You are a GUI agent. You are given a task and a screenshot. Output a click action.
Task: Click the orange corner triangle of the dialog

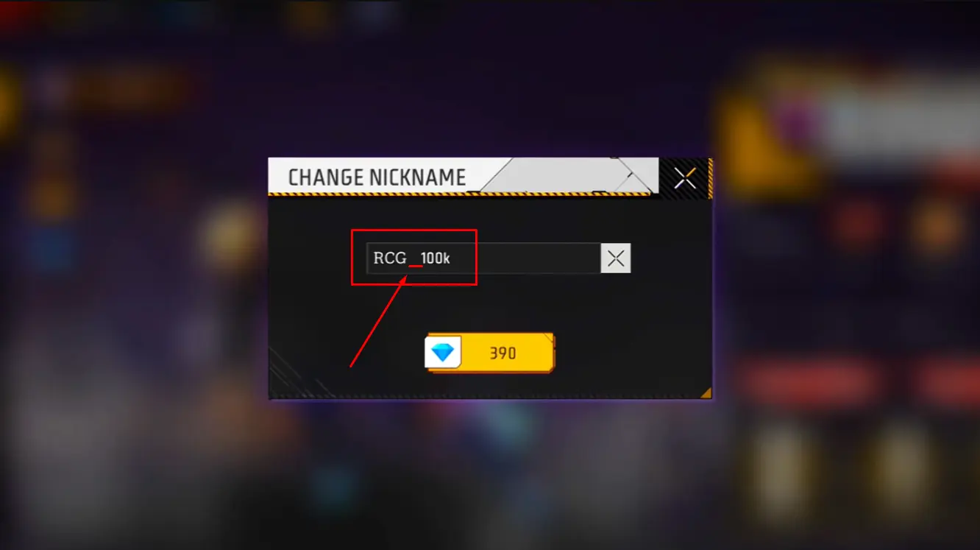point(706,392)
